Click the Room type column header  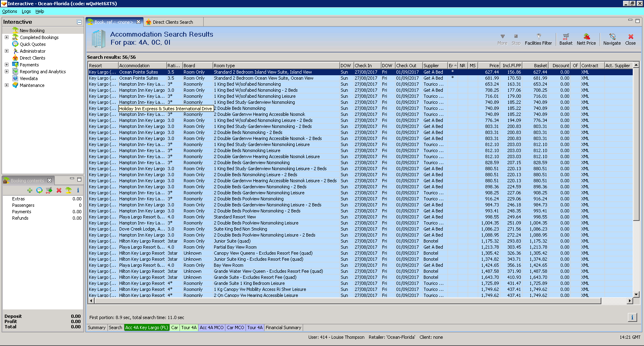click(x=276, y=66)
